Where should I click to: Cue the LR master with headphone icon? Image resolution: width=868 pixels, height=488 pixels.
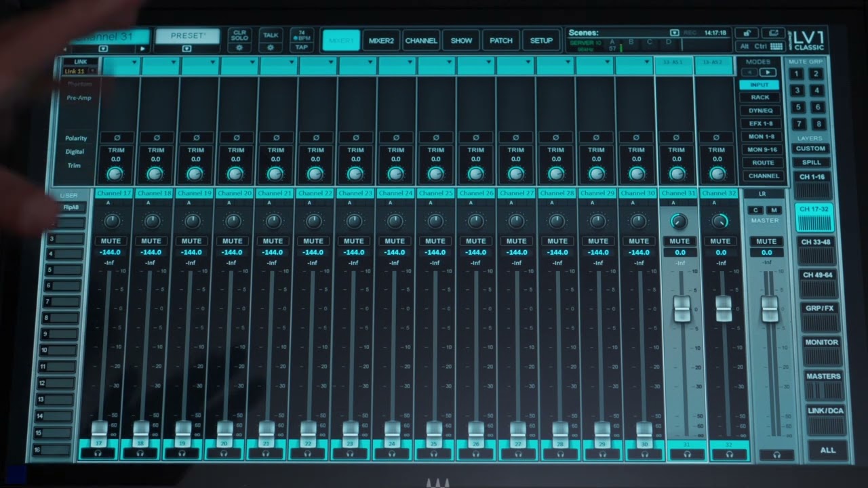777,455
